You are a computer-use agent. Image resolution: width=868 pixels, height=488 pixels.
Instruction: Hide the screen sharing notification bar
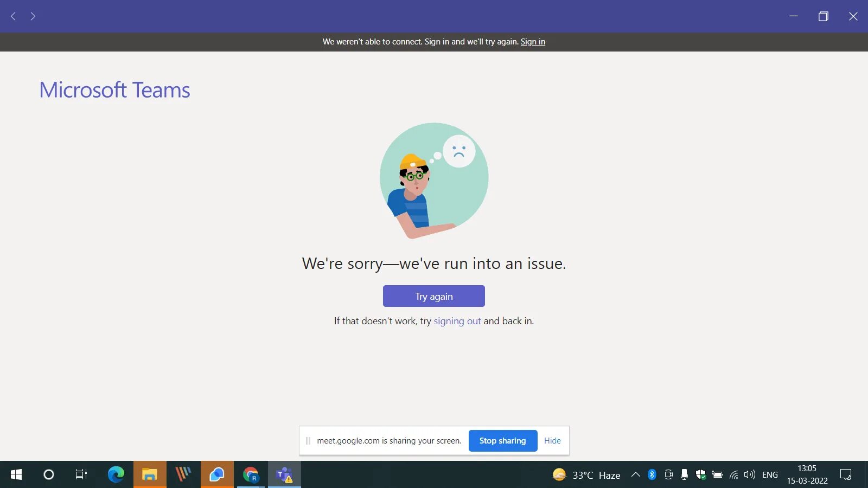tap(552, 441)
